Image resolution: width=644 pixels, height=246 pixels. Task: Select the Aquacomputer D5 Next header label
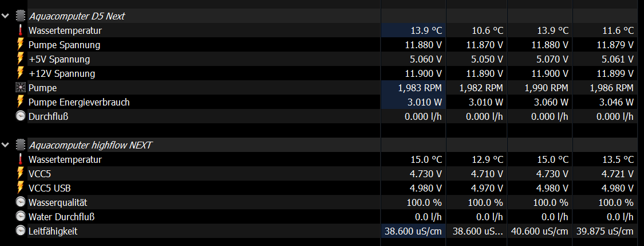pyautogui.click(x=77, y=17)
